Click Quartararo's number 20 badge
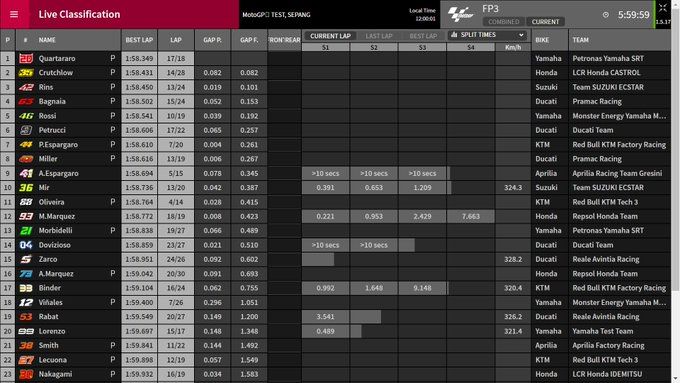680x383 pixels. click(26, 58)
